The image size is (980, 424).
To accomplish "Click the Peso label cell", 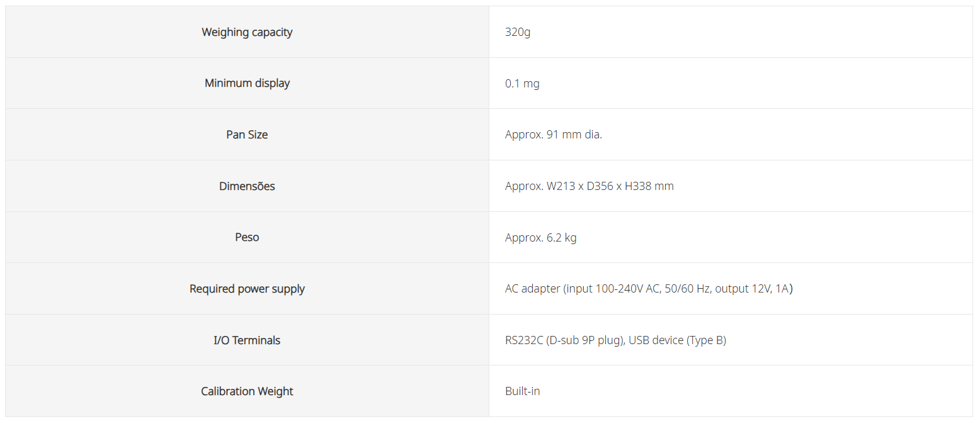I will click(x=247, y=237).
